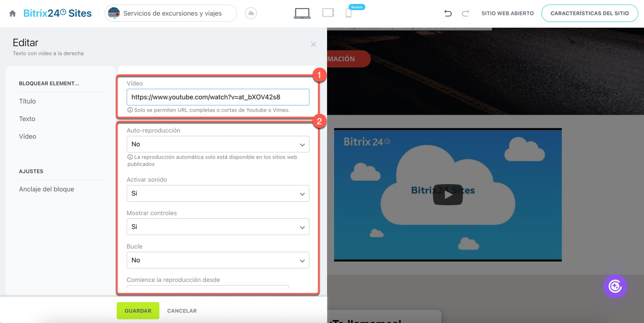Click the GUARDAR button
Image resolution: width=644 pixels, height=323 pixels.
(138, 311)
